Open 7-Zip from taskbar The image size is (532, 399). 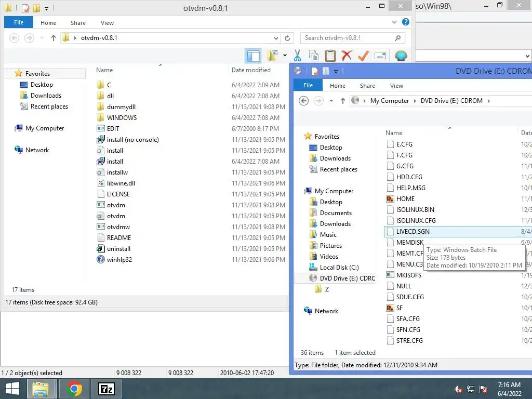(x=106, y=389)
